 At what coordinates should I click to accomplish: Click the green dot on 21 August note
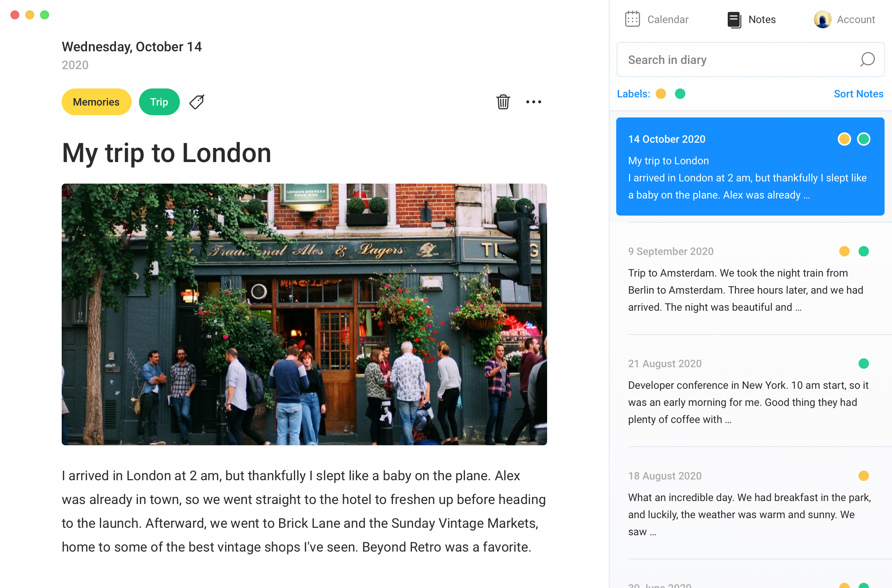[x=863, y=364]
